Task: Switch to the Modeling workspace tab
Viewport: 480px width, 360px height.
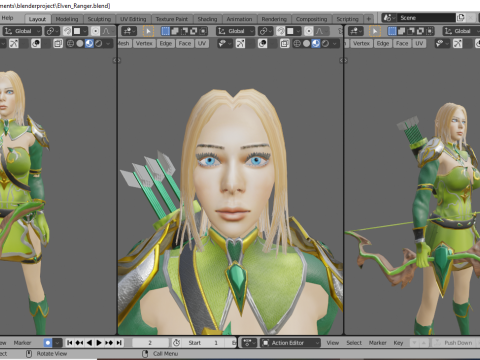Action: tap(67, 19)
